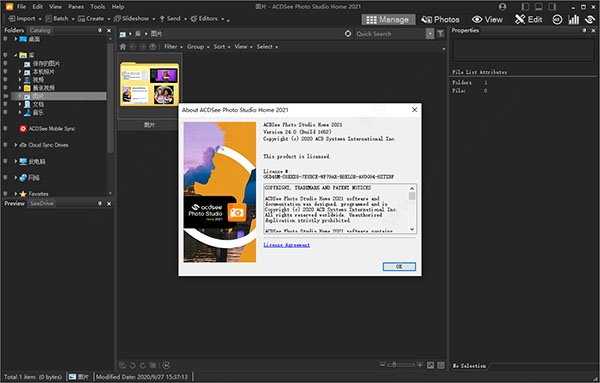Viewport: 600px width, 383px height.
Task: Close the Folders pane
Action: [x=109, y=31]
